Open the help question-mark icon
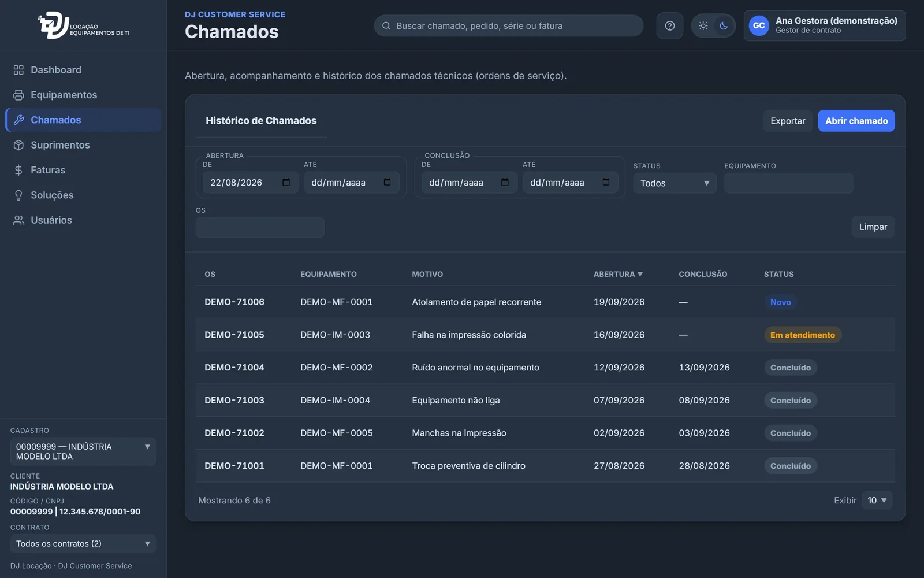 (670, 25)
